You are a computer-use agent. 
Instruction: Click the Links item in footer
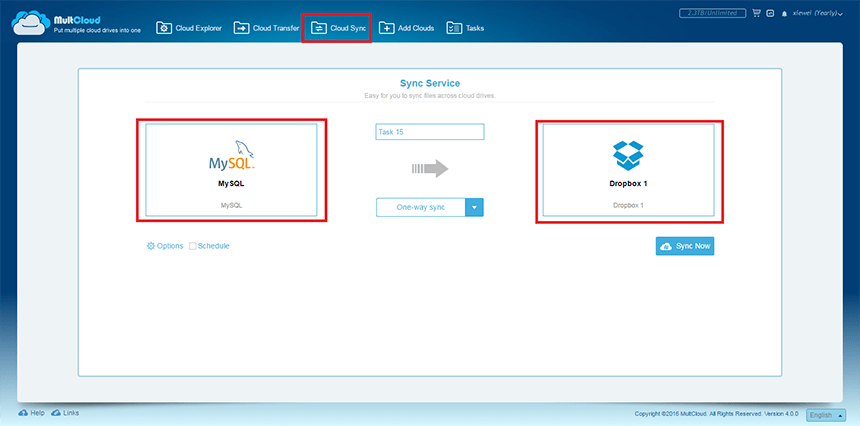point(65,412)
